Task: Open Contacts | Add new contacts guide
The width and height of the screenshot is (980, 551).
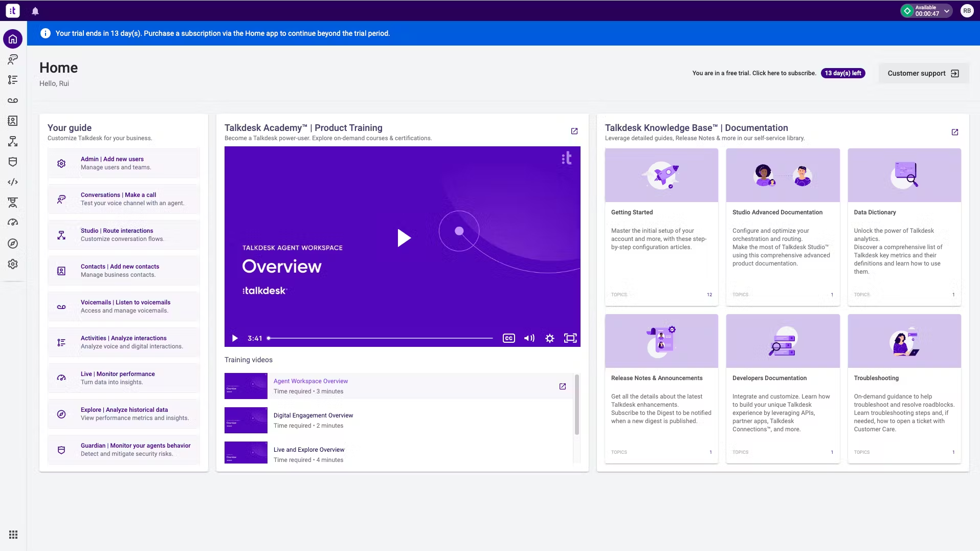Action: pyautogui.click(x=124, y=271)
